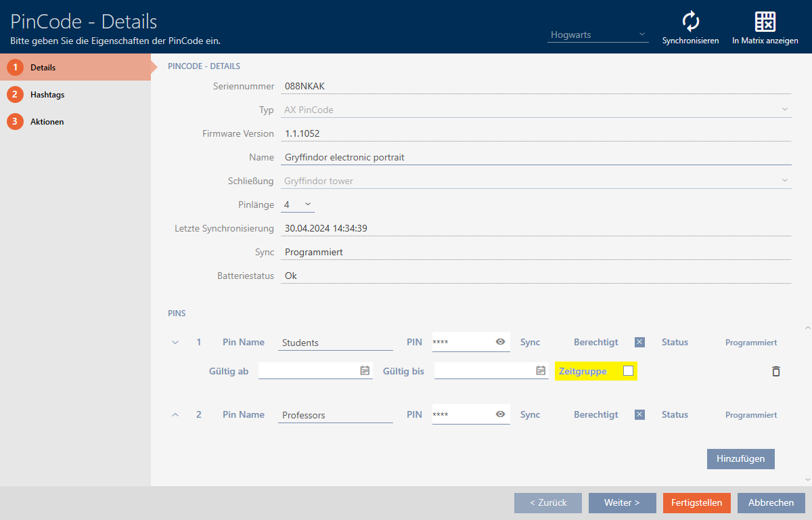Enable the Zeitgruppe checkbox

click(x=628, y=370)
